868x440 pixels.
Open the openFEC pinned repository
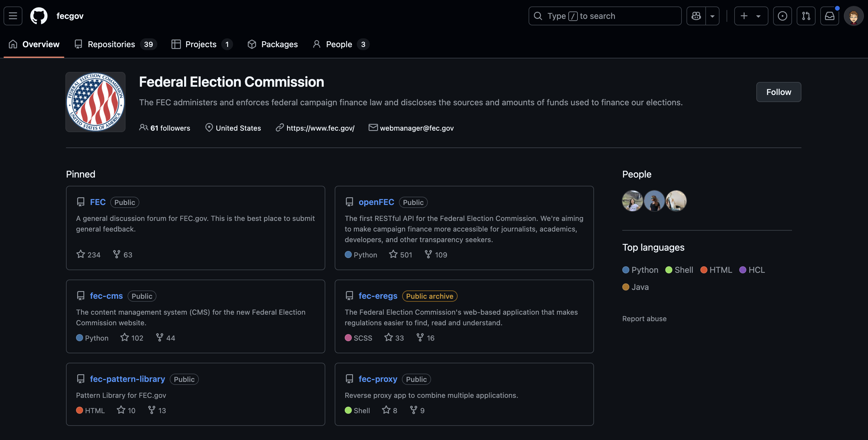point(376,202)
